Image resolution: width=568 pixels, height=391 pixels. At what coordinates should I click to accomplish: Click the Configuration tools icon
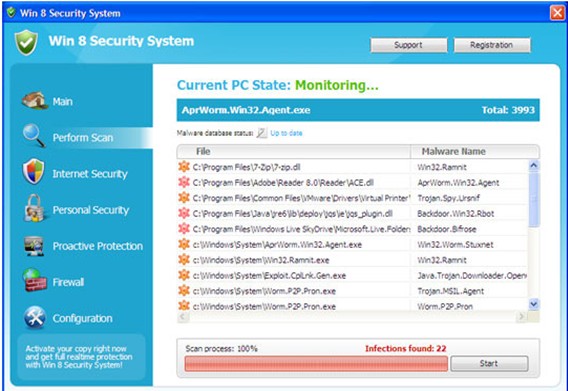pos(35,317)
